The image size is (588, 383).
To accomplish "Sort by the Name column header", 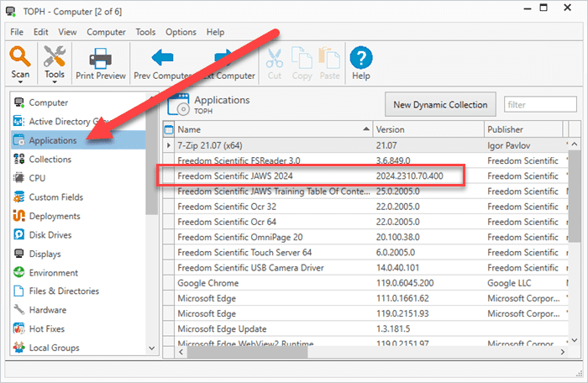I will (x=273, y=129).
